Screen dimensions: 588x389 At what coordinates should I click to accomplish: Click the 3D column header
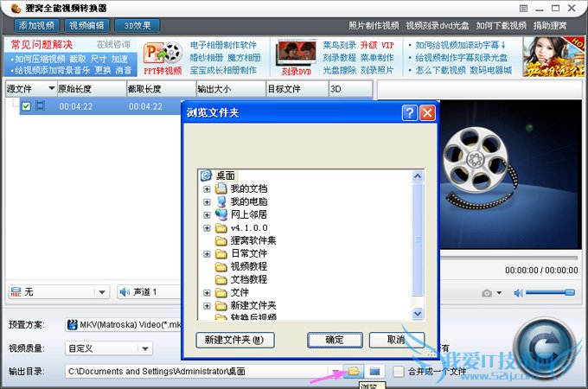pyautogui.click(x=350, y=89)
